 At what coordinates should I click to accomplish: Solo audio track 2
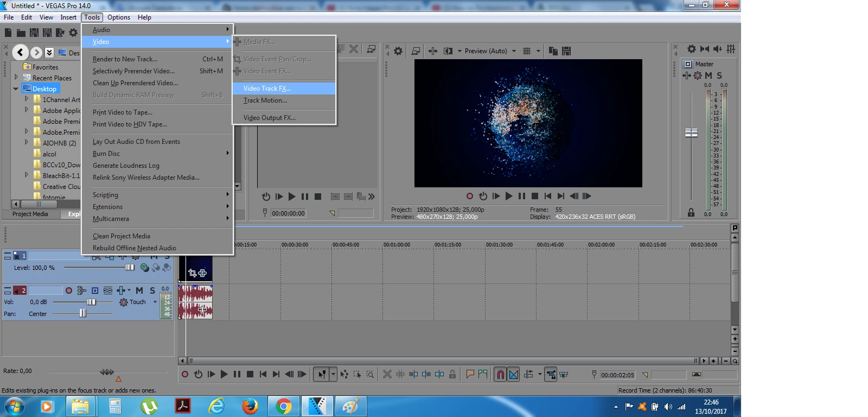[x=152, y=290]
